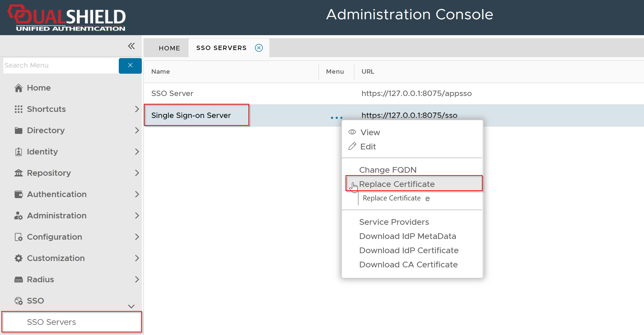
Task: Click Download IdP MetaData option
Action: click(407, 236)
